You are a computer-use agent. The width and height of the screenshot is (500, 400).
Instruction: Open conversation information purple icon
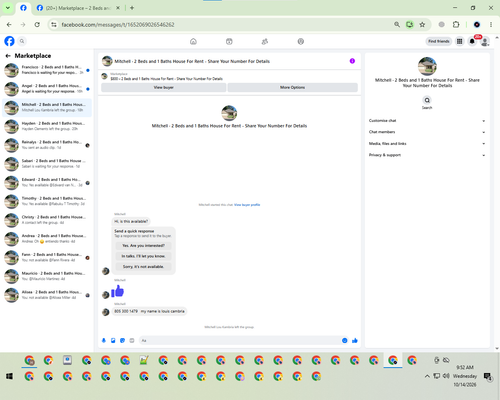[352, 61]
